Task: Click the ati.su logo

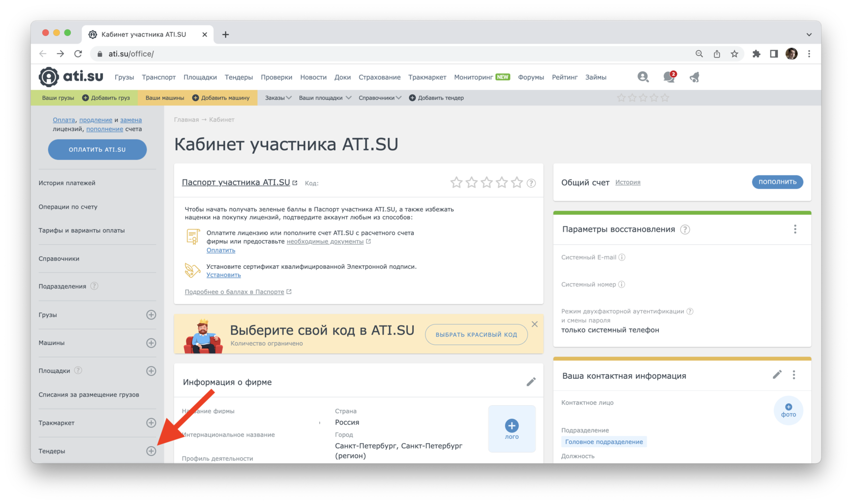Action: [x=71, y=77]
